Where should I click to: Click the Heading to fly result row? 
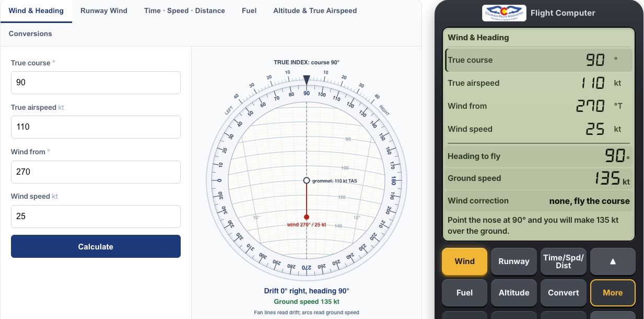pyautogui.click(x=538, y=156)
